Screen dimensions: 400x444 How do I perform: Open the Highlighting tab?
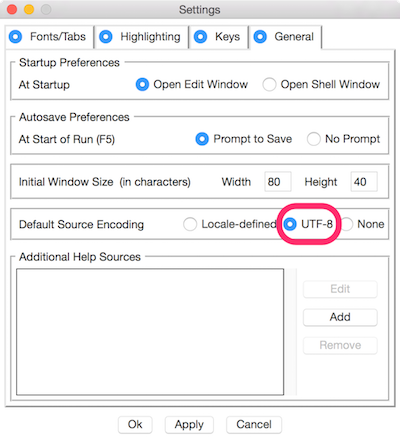pos(142,37)
